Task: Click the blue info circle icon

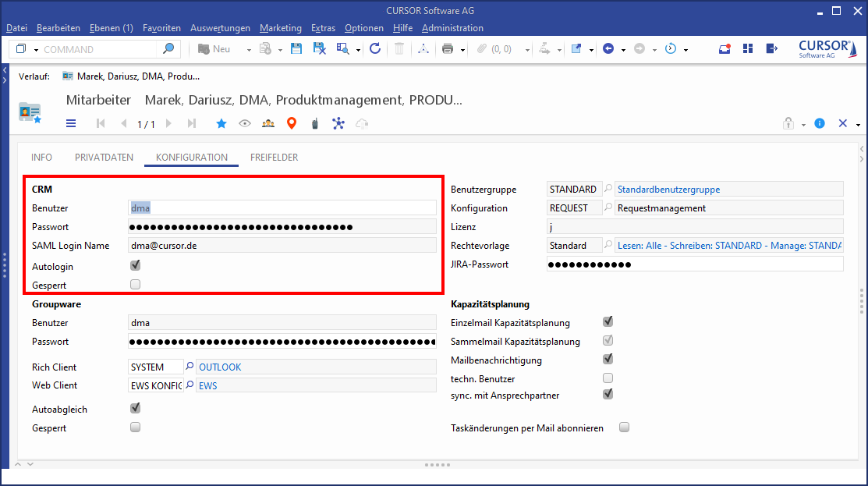Action: coord(820,123)
